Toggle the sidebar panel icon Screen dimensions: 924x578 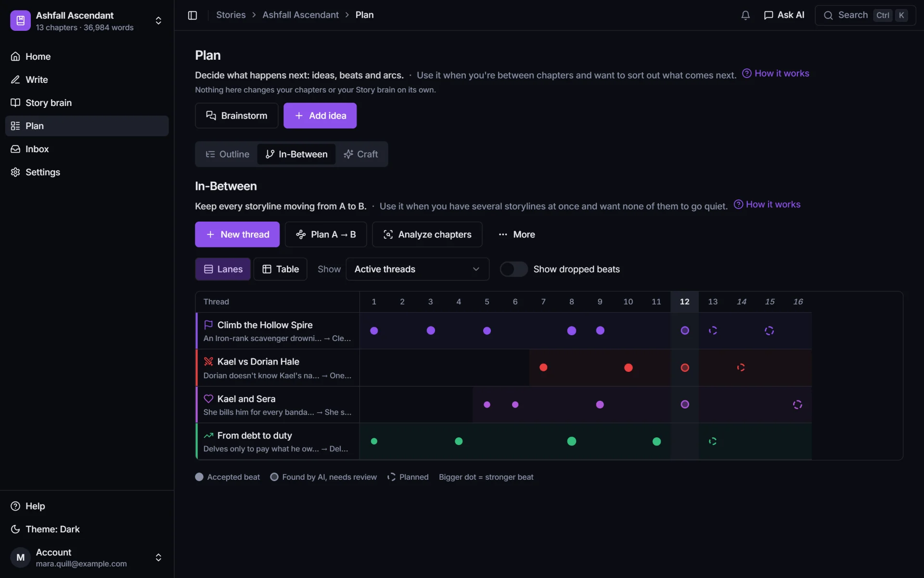coord(192,15)
